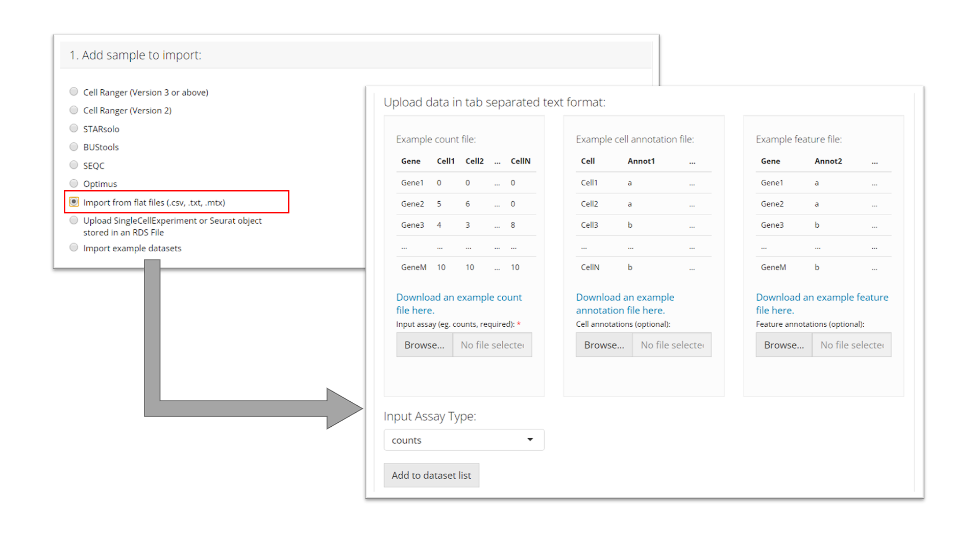This screenshot has height=533, width=980.
Task: Select the Optimus radio option
Action: point(74,184)
